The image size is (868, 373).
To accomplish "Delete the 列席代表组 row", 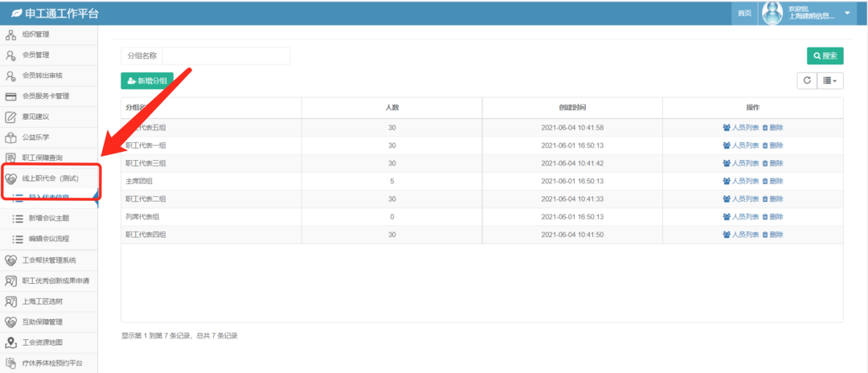I will pos(772,217).
